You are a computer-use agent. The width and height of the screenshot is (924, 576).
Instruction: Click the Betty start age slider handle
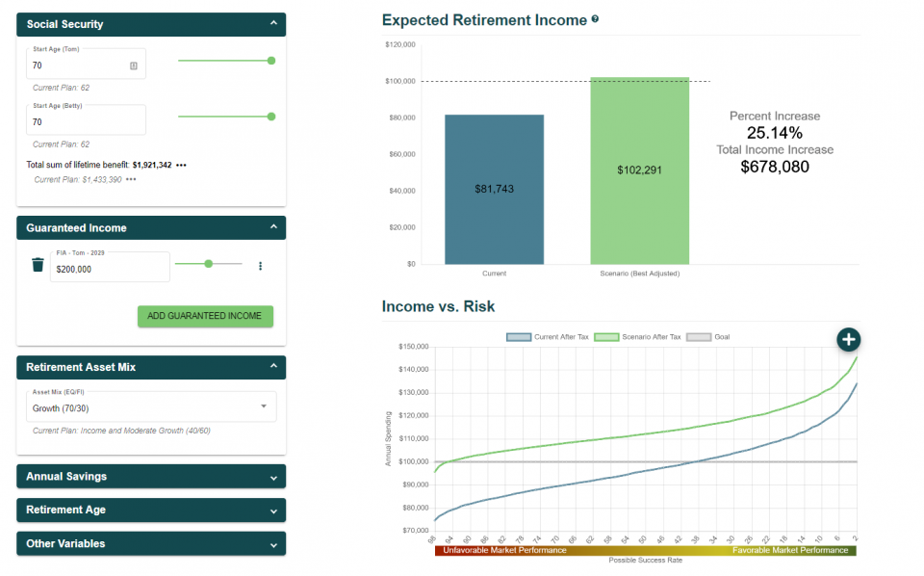271,117
